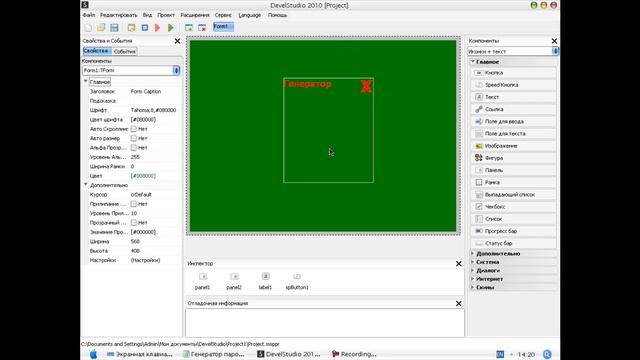Collapse the Главное properties group
The image size is (640, 360).
pos(86,82)
